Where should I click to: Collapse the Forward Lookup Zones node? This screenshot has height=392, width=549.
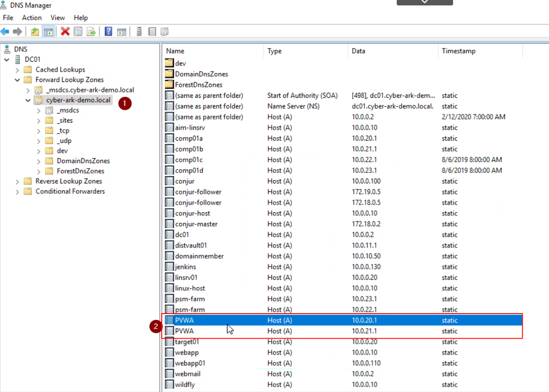click(x=17, y=80)
